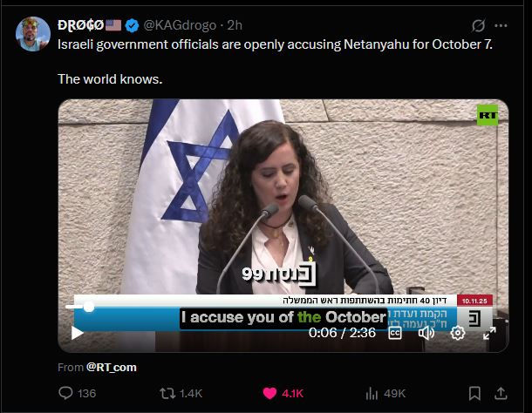This screenshot has width=532, height=413.
Task: Unlike the post with the heart icon
Action: click(x=269, y=393)
